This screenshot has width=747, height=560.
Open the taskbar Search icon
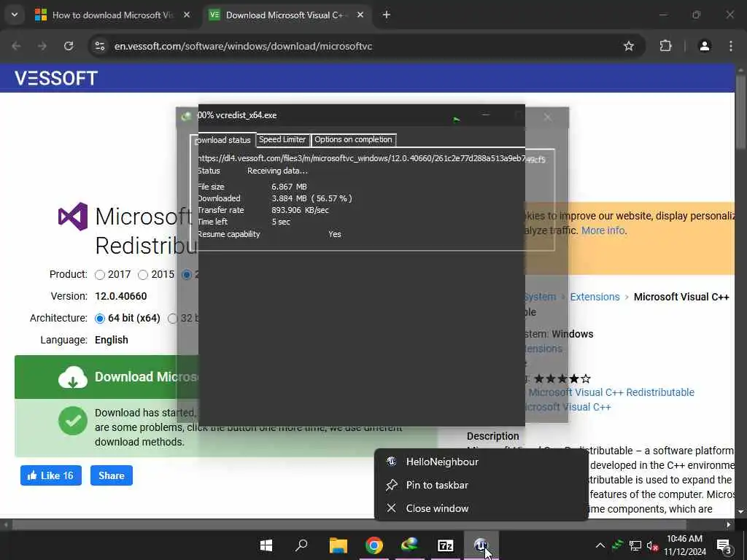(301, 545)
